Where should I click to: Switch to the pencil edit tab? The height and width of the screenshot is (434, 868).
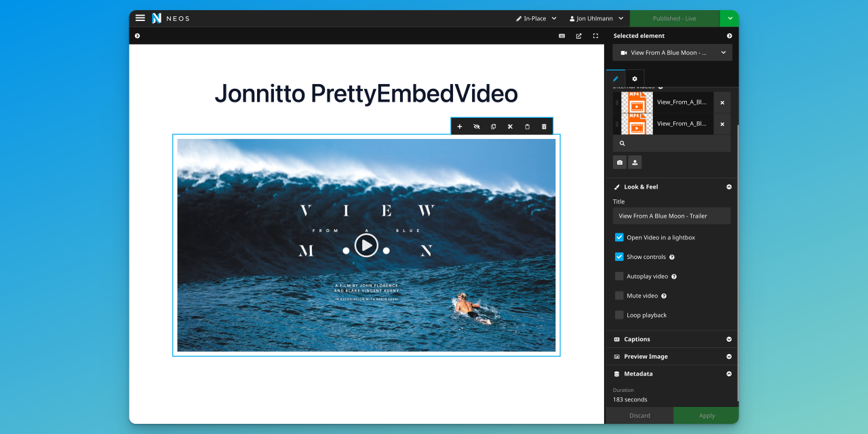[616, 79]
